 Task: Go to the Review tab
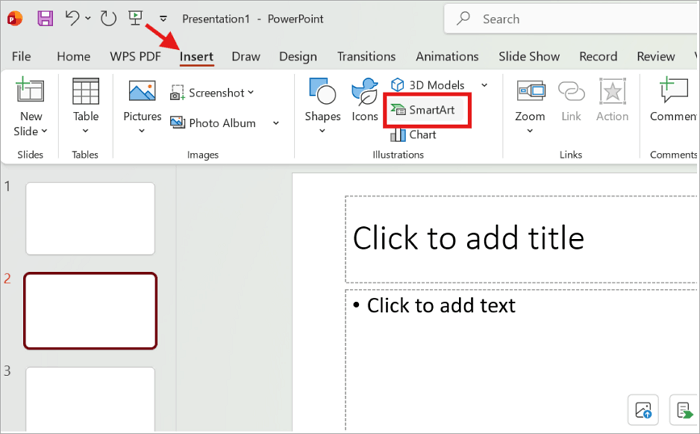tap(656, 57)
